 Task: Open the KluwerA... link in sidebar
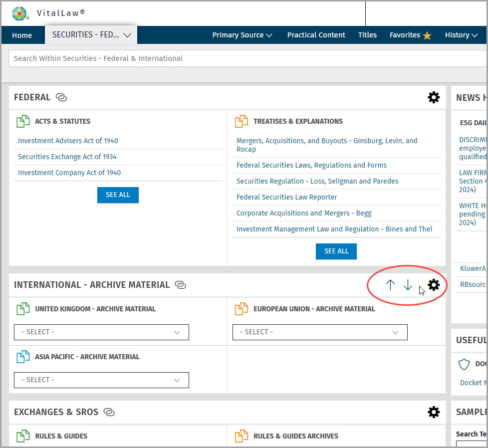pos(473,268)
